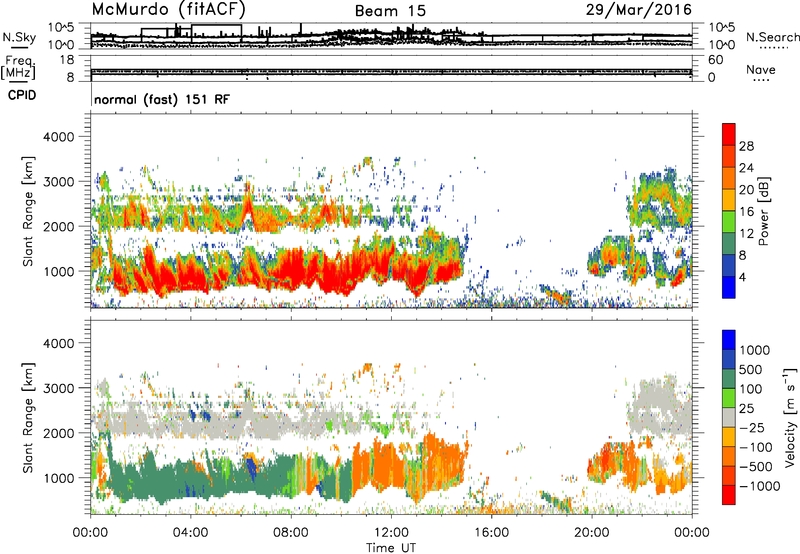Click the '16:00' time axis tick label
The height and width of the screenshot is (554, 800).
click(x=491, y=533)
